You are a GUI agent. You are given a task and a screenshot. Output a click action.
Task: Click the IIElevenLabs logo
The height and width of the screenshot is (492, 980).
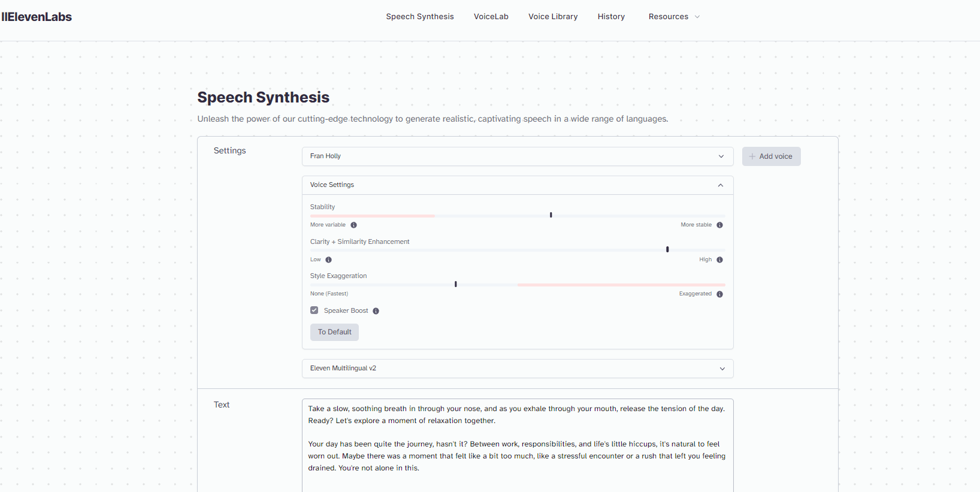(37, 17)
